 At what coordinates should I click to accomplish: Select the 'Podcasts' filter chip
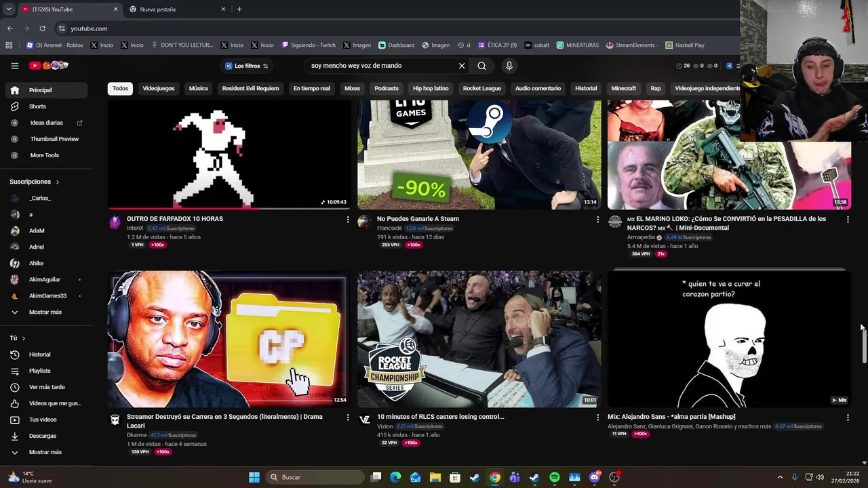[x=387, y=88]
